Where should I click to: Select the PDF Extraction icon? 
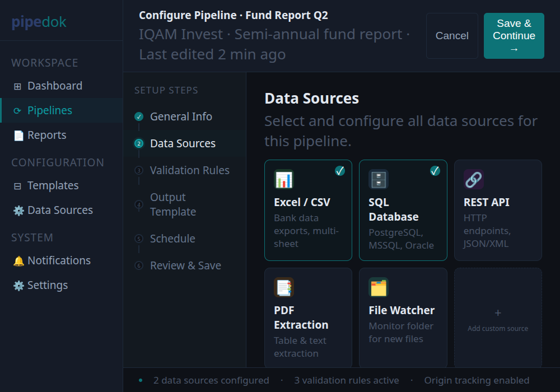pos(284,287)
